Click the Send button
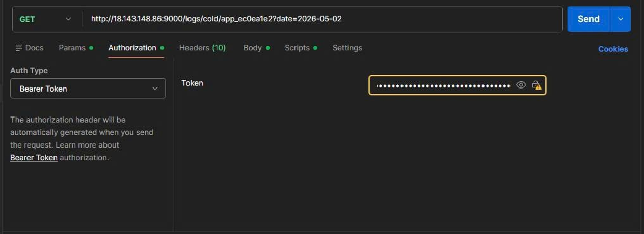Image resolution: width=644 pixels, height=234 pixels. click(x=588, y=19)
